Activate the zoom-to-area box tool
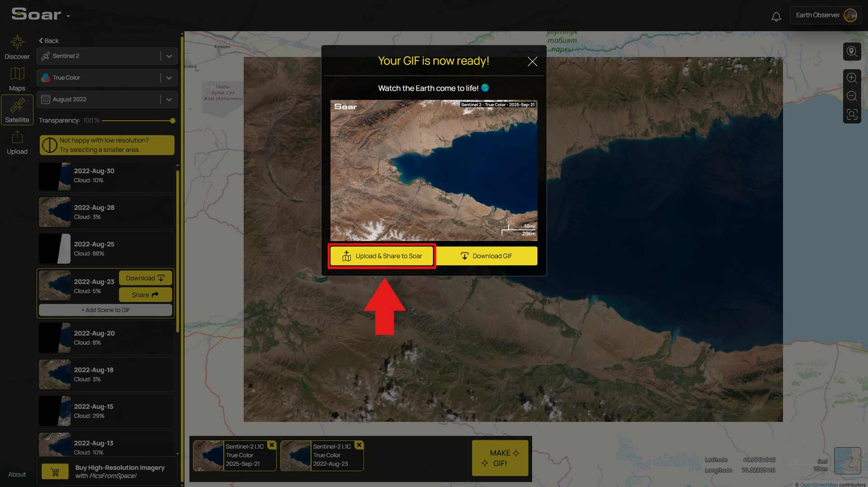Image resolution: width=868 pixels, height=487 pixels. tap(852, 114)
